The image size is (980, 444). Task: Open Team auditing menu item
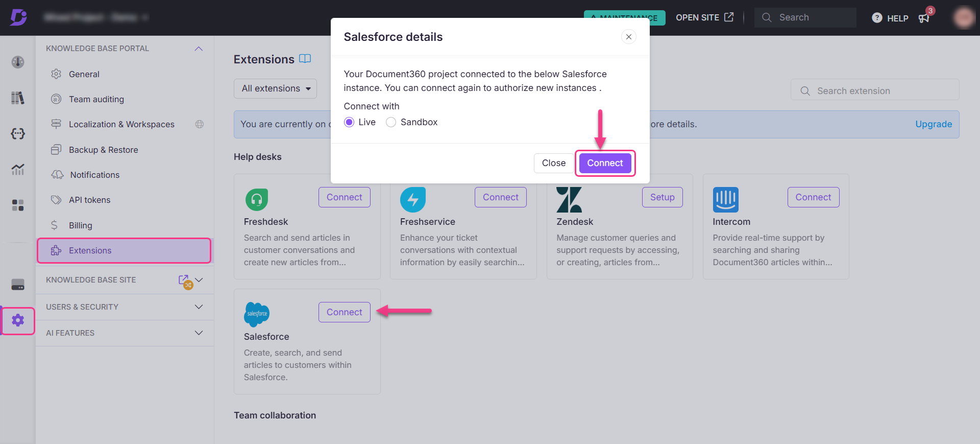click(124, 99)
